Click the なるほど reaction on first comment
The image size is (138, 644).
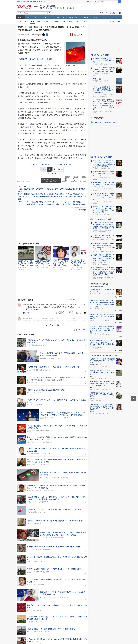pyautogui.click(x=70, y=313)
